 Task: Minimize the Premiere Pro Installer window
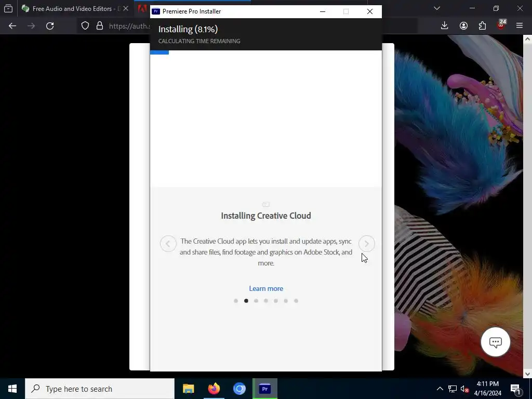[323, 11]
